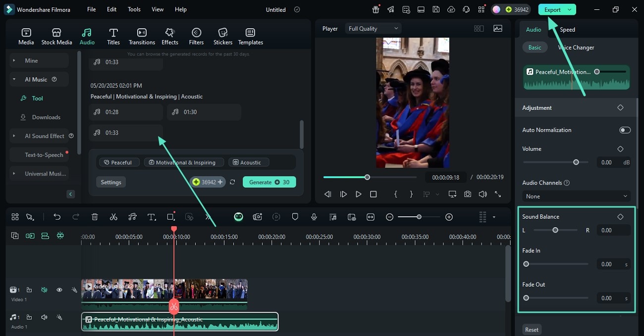Select the Voice Changer option
This screenshot has width=644, height=336.
576,48
